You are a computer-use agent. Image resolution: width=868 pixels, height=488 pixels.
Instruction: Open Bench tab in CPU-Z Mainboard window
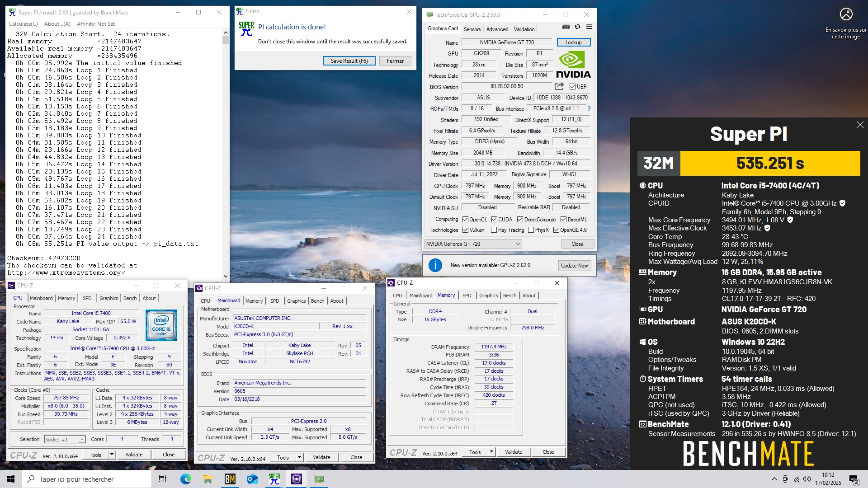click(x=317, y=301)
